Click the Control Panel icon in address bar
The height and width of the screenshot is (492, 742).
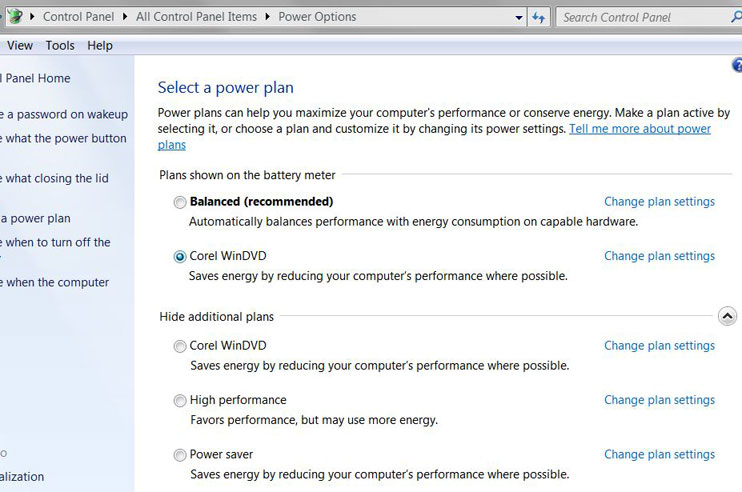(x=15, y=16)
